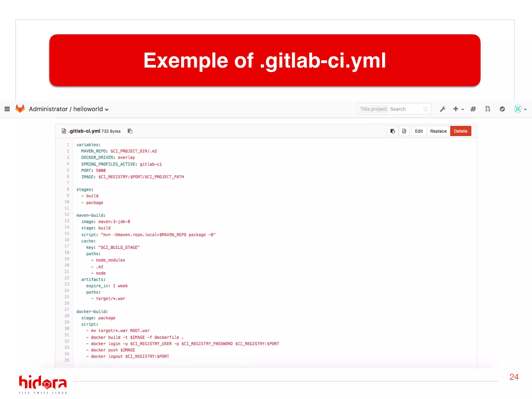The image size is (532, 399).
Task: Click line number 27 in the gutter
Action: coord(67,310)
